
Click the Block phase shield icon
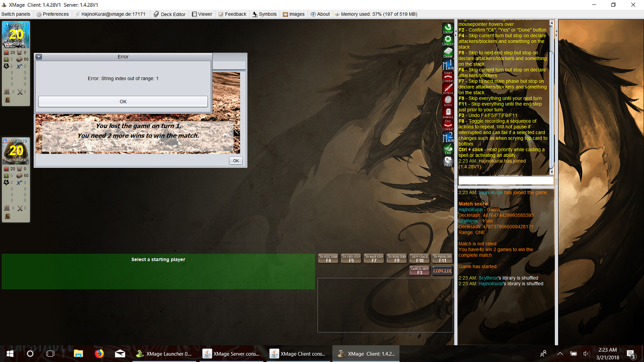(448, 101)
